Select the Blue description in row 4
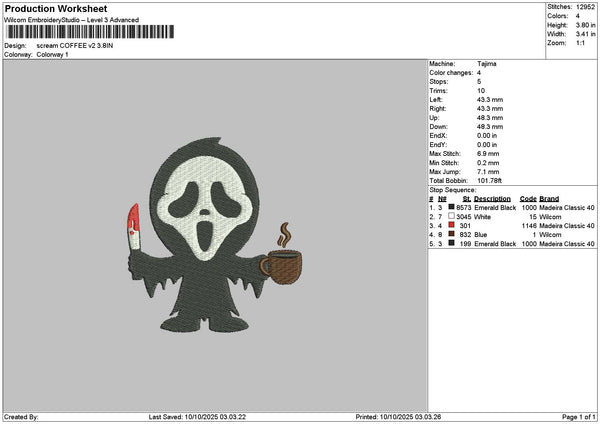 point(481,235)
